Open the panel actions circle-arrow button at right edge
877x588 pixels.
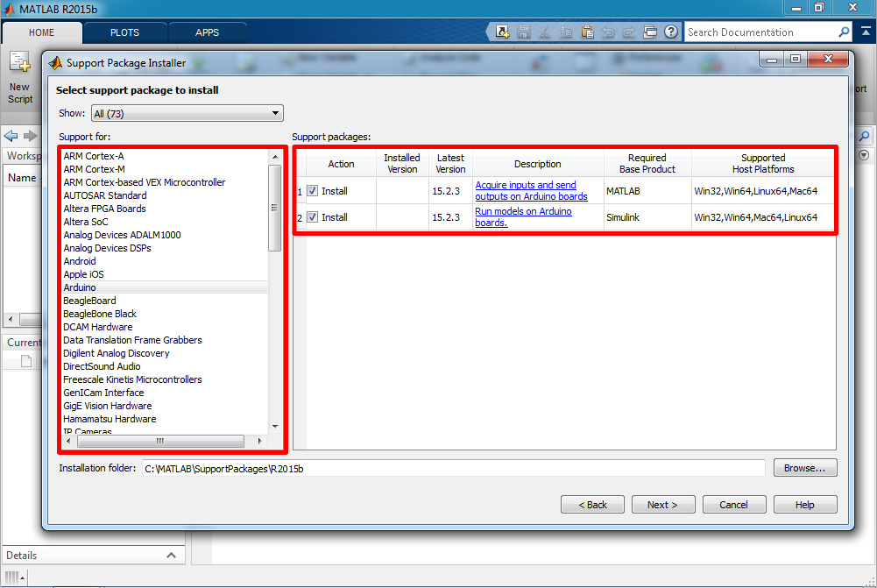click(864, 155)
